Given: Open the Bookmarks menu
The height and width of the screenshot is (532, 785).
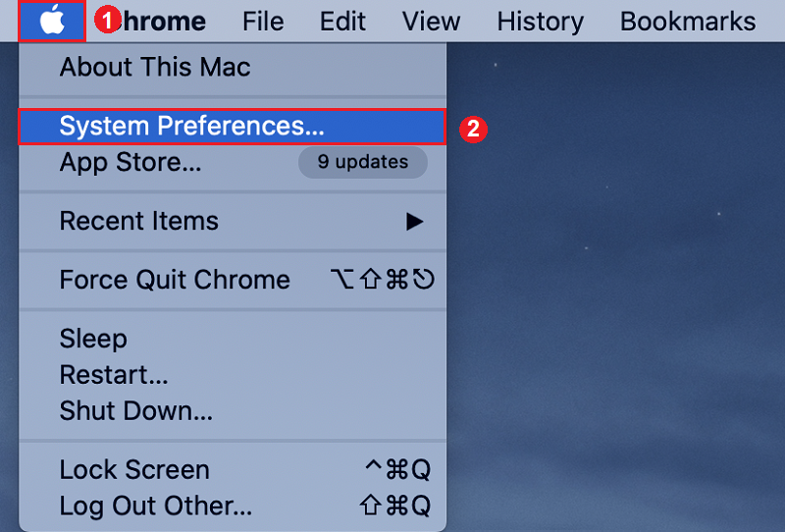Looking at the screenshot, I should point(688,21).
